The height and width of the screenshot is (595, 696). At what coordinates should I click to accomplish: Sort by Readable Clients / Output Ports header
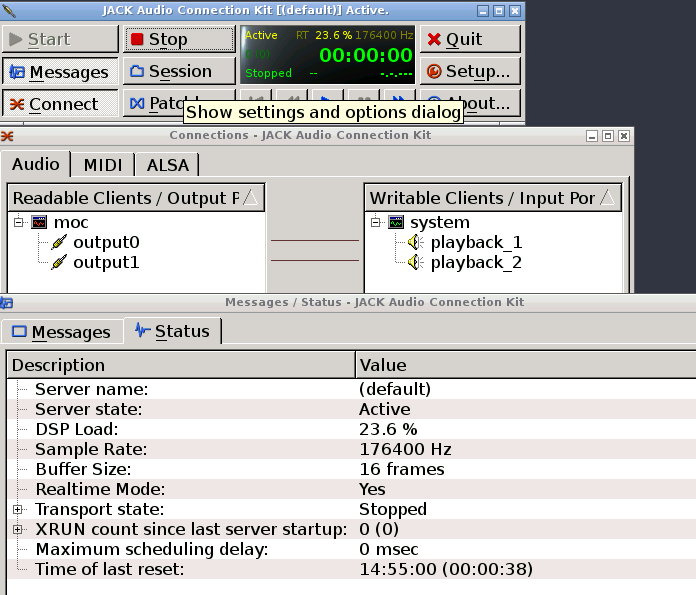(x=136, y=198)
